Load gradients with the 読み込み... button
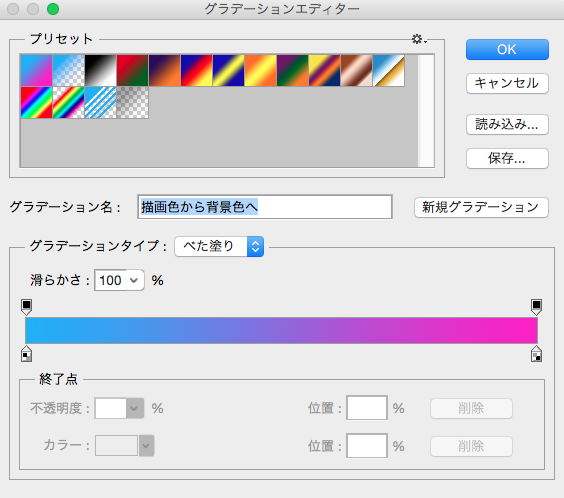Viewport: 564px width, 498px height. coord(507,124)
